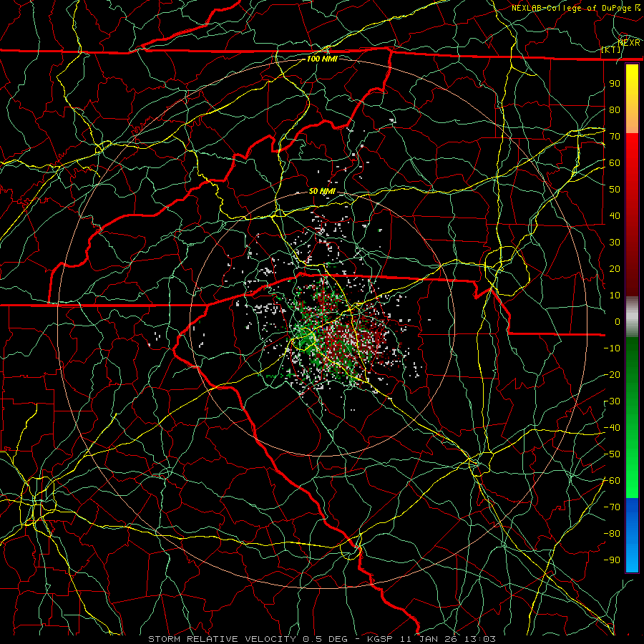Click the "80" value on velocity scale
This screenshot has height=644, width=644.
click(x=615, y=110)
